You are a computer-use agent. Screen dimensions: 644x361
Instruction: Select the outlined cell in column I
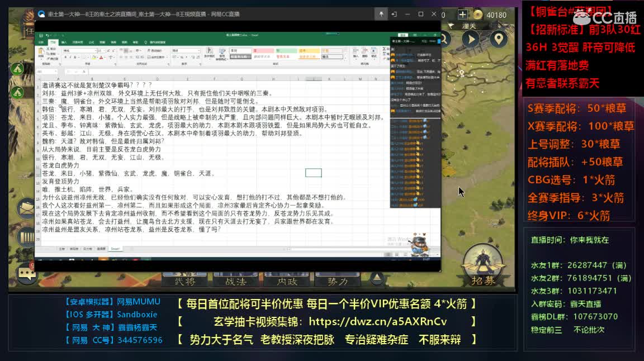tap(314, 173)
